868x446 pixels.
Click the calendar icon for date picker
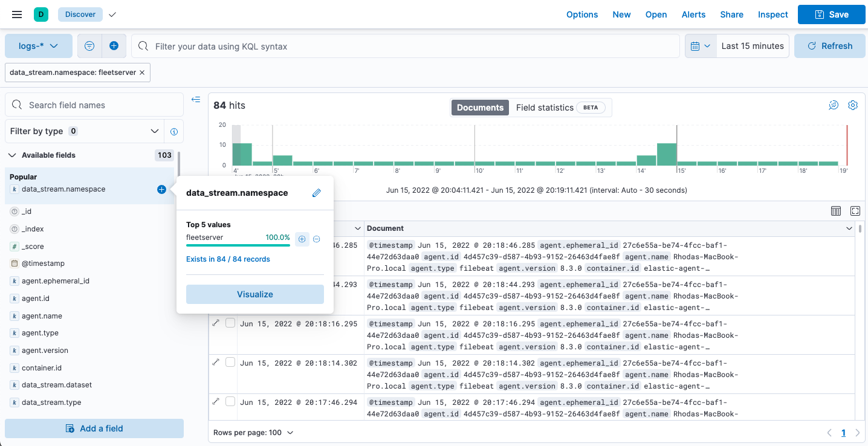coord(696,45)
